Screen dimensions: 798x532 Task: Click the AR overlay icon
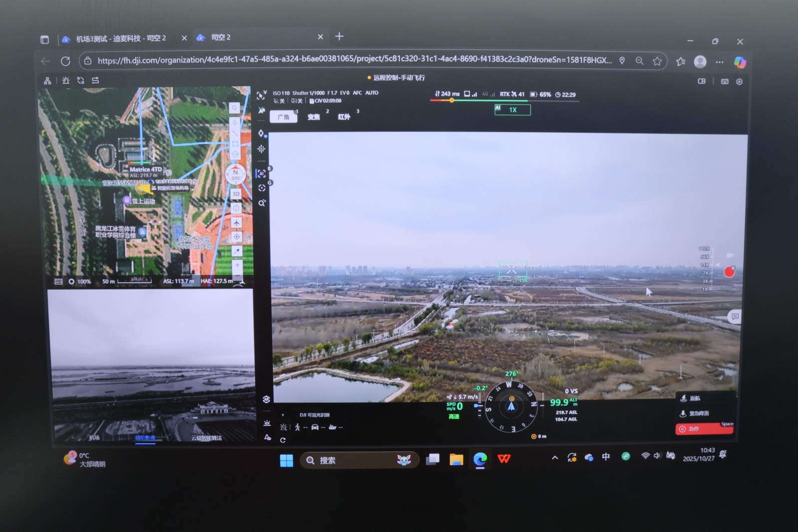266,399
